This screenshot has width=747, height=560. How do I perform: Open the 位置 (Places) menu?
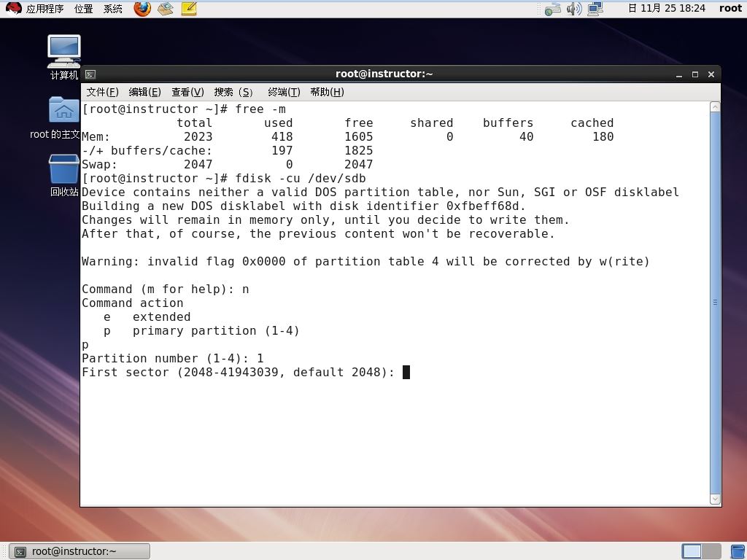[83, 9]
